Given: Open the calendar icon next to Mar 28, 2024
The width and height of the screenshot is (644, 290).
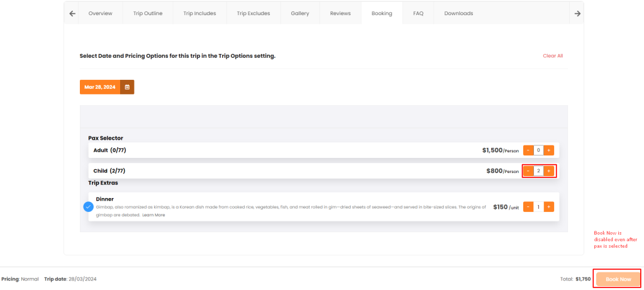Looking at the screenshot, I should (x=127, y=87).
